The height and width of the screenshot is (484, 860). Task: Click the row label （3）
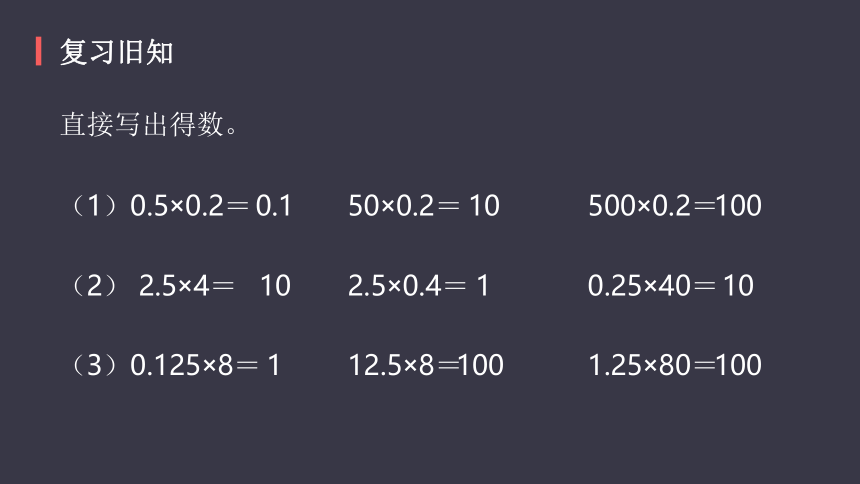pos(94,365)
